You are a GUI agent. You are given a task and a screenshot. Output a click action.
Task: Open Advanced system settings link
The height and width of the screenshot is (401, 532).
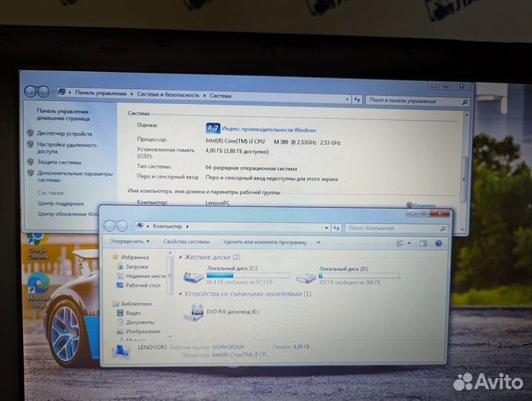tap(75, 177)
